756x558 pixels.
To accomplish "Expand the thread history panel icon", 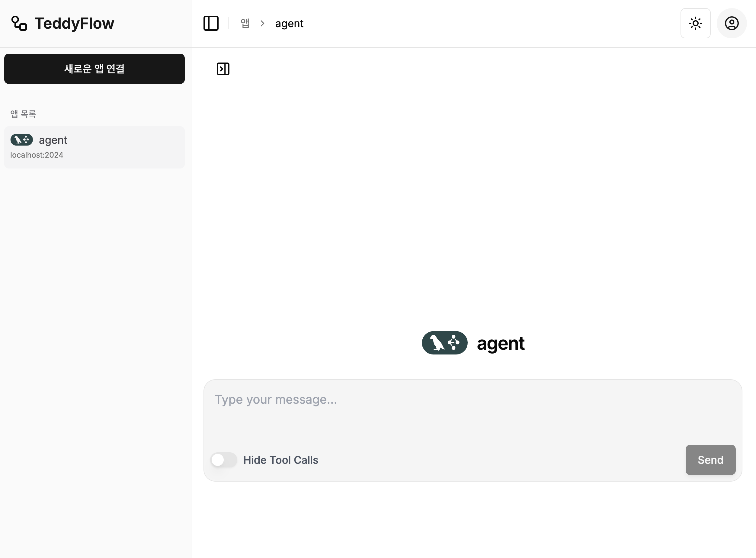I will point(223,69).
